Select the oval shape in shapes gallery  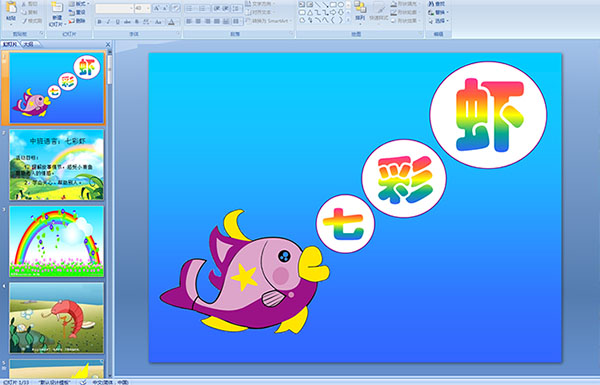(341, 5)
